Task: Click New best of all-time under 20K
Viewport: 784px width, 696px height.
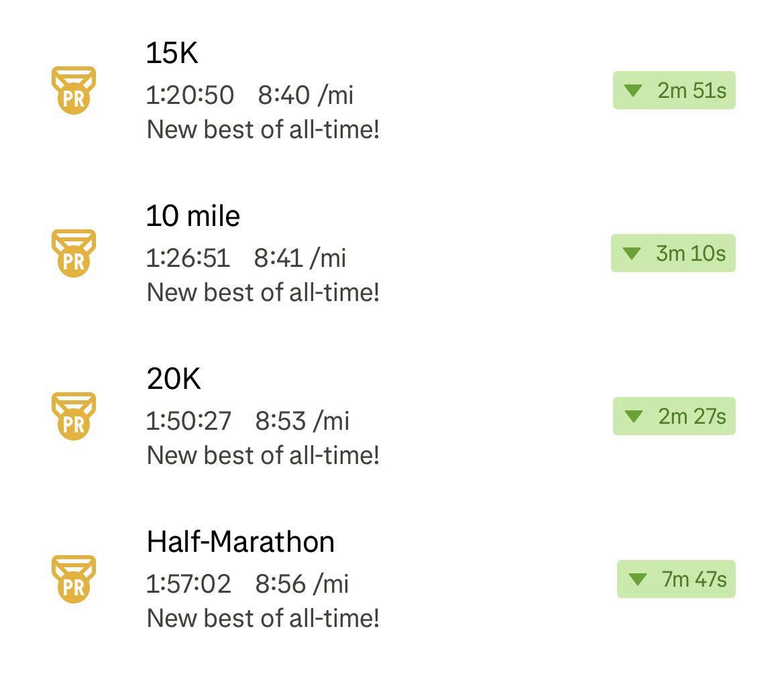Action: pyautogui.click(x=263, y=455)
